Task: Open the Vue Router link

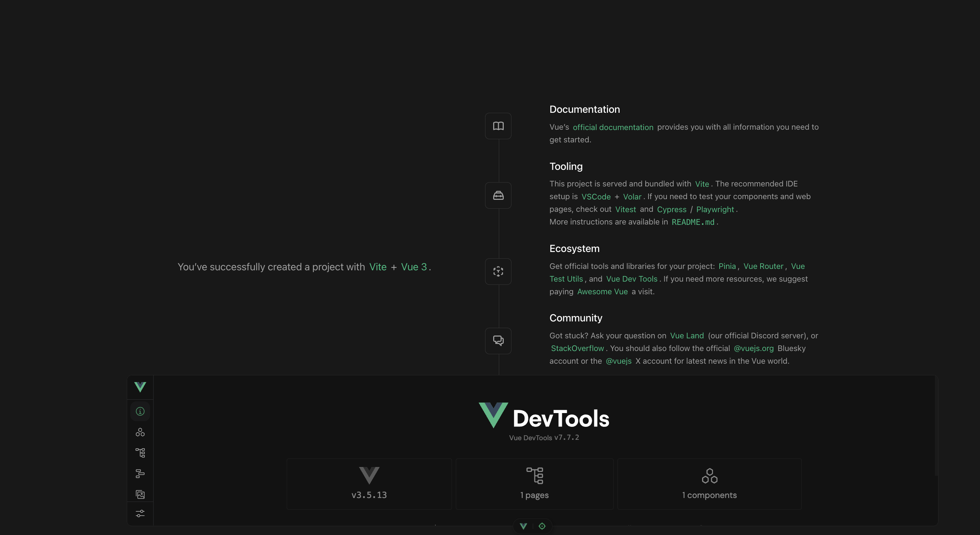Action: (763, 266)
